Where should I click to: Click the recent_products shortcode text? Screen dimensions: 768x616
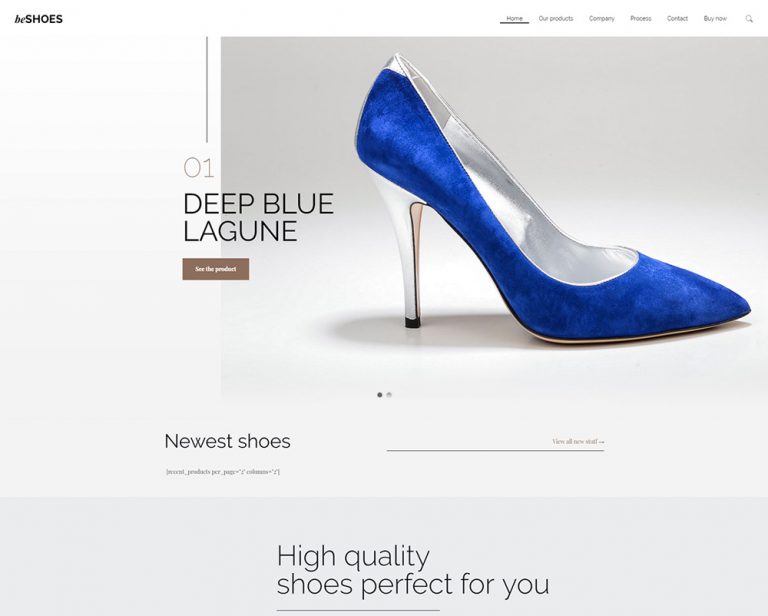click(223, 472)
